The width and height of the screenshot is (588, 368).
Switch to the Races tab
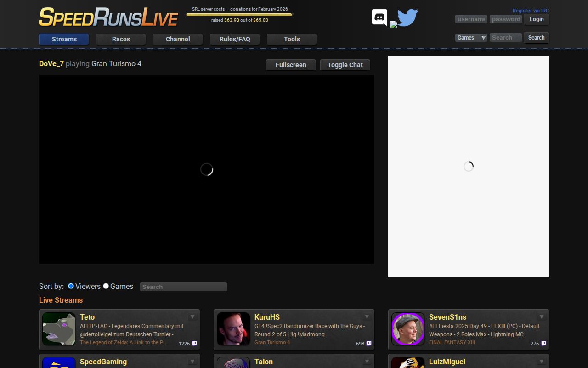(120, 39)
